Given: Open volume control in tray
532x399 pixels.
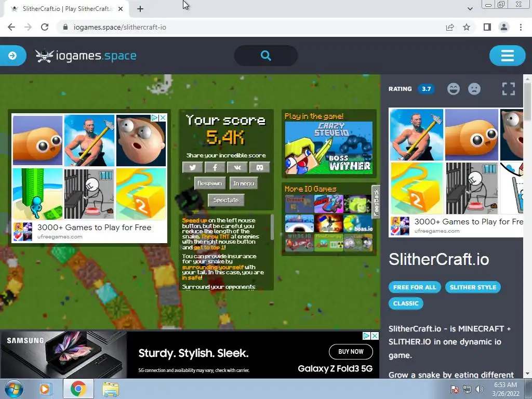Looking at the screenshot, I should pos(480,389).
